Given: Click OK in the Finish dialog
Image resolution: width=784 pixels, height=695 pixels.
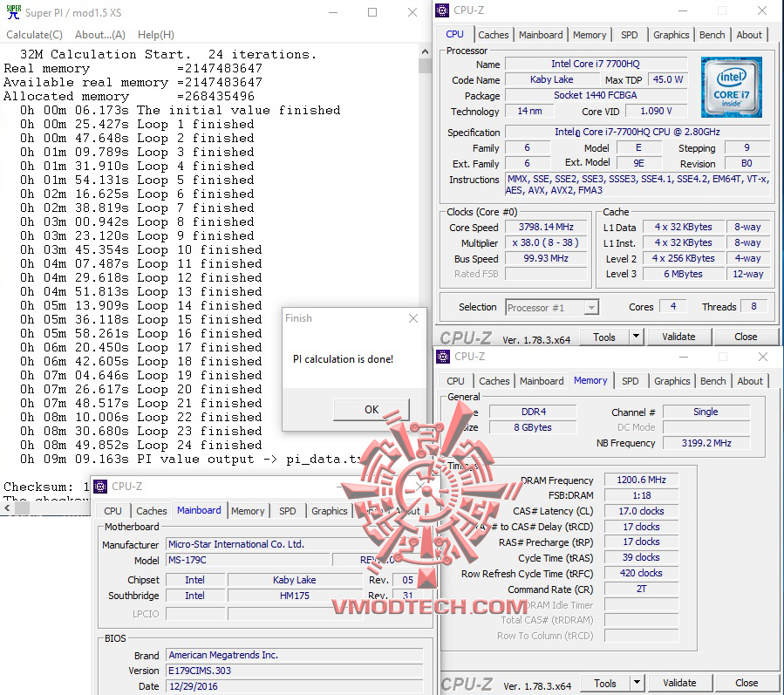Looking at the screenshot, I should 371,410.
